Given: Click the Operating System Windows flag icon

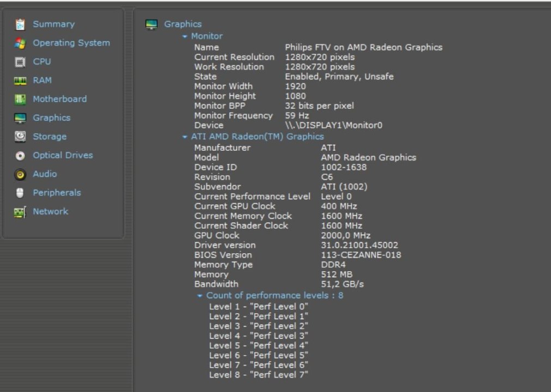Looking at the screenshot, I should [20, 44].
